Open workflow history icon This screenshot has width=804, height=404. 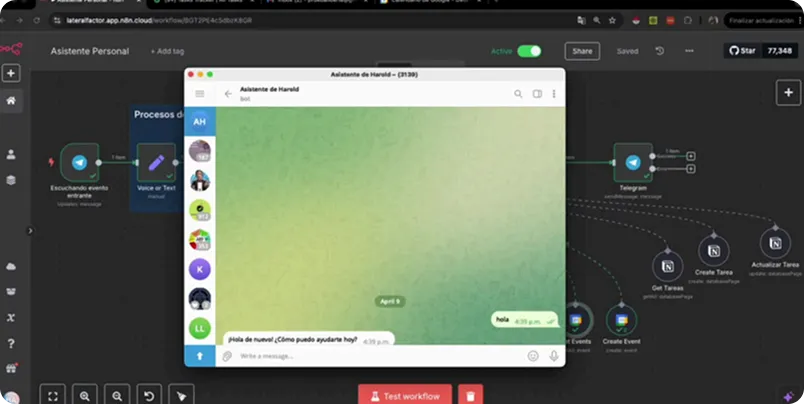pyautogui.click(x=660, y=51)
